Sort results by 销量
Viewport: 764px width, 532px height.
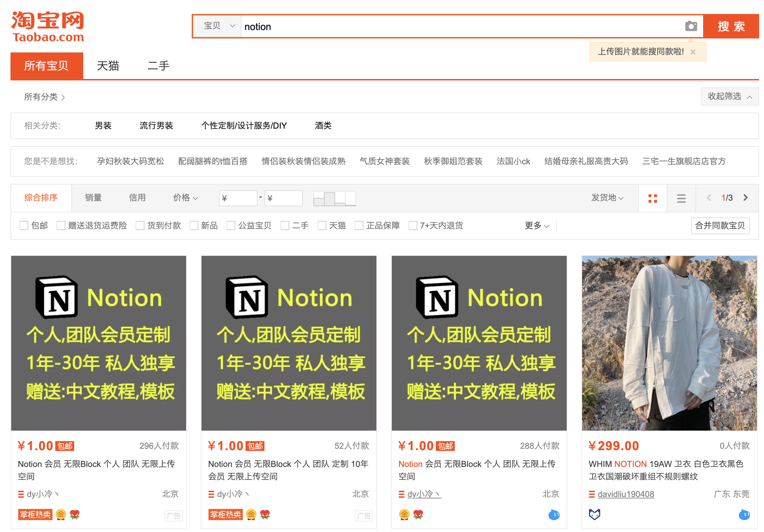pyautogui.click(x=93, y=198)
